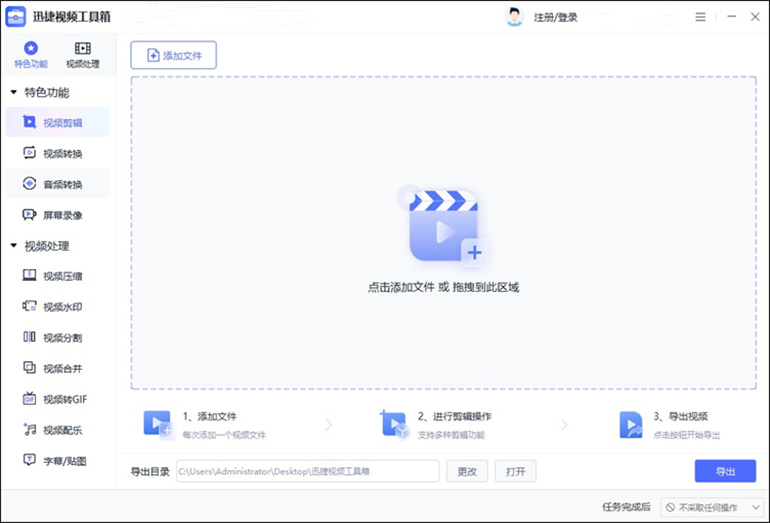Click the user avatar icon
This screenshot has height=523, width=770.
[x=514, y=17]
